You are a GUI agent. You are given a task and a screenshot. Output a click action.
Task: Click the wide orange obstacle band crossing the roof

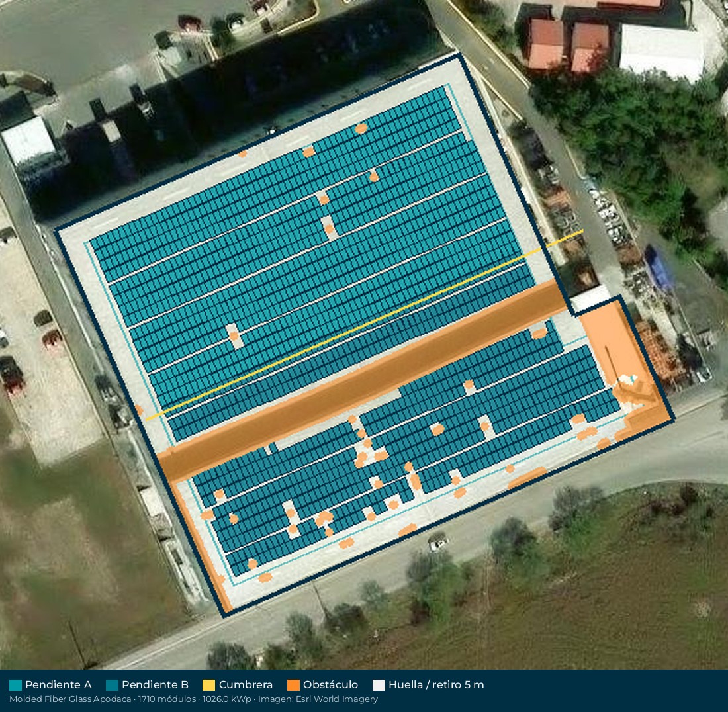(363, 380)
